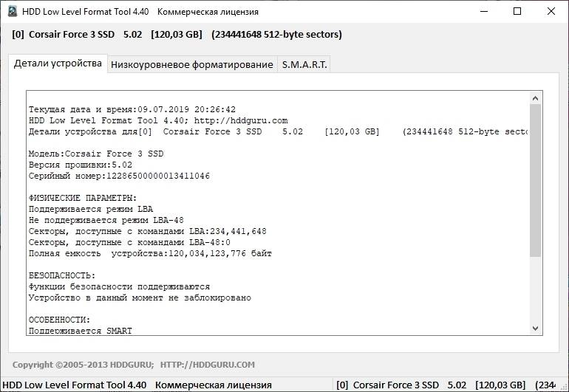Click the http://hddguru.com text in the log
The height and width of the screenshot is (392, 569).
(241, 120)
